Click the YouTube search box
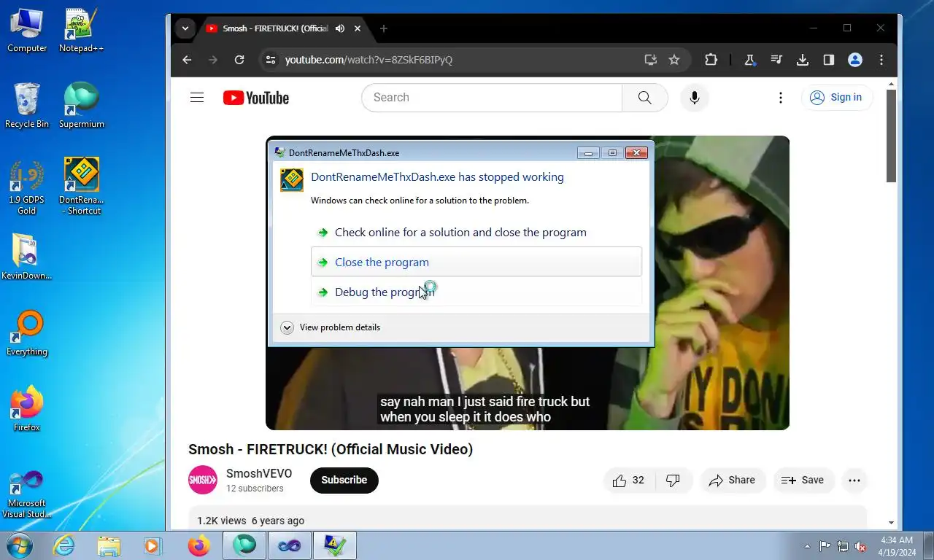The height and width of the screenshot is (560, 934). [491, 98]
